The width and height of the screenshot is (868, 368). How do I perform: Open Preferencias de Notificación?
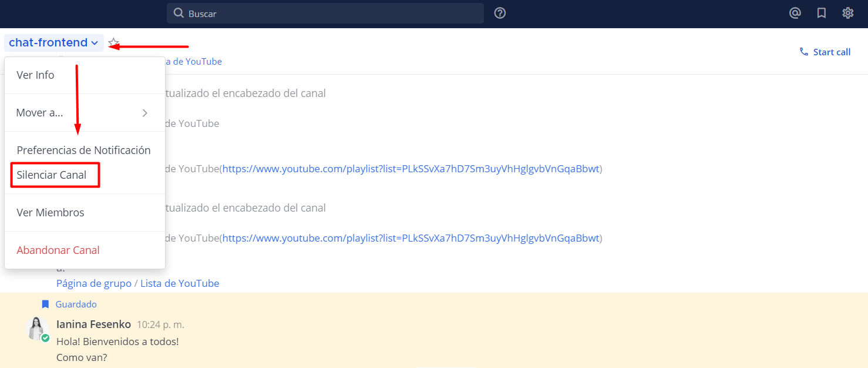click(x=83, y=150)
